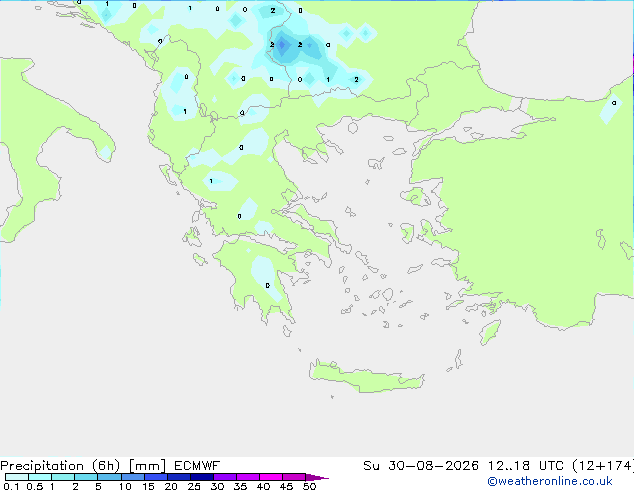Viewport: 634px width, 490px height.
Task: Click the 20–25 mm dark blue legend box
Action: (x=178, y=477)
